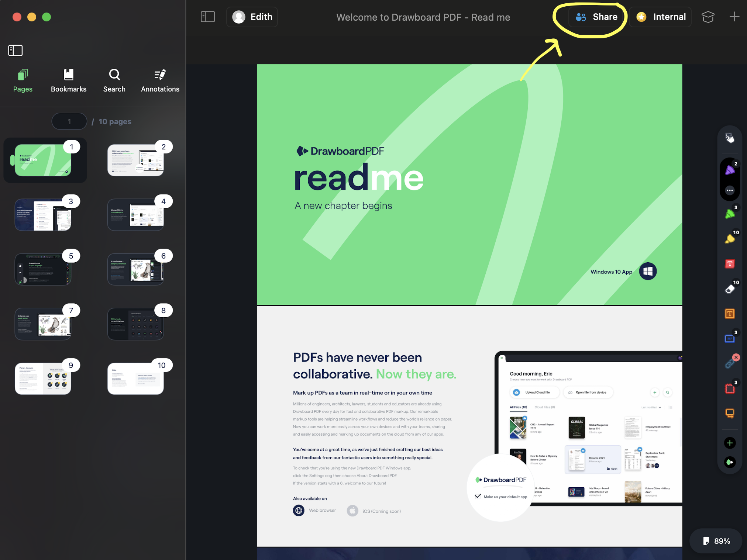747x560 pixels.
Task: Click the iOS Apple icon on page
Action: click(x=352, y=511)
